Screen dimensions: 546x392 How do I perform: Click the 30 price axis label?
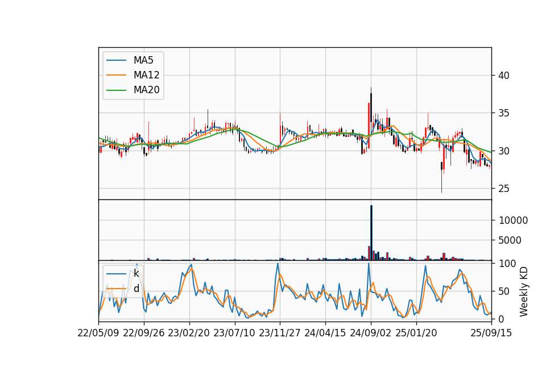[503, 151]
